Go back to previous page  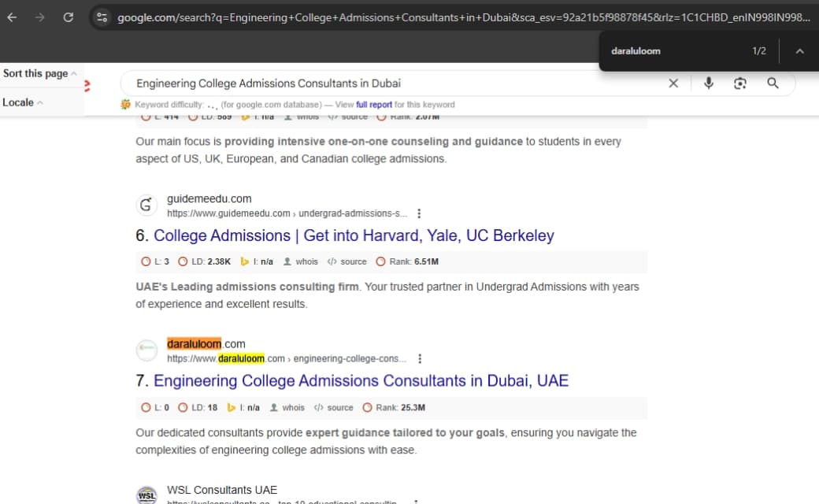coord(12,17)
